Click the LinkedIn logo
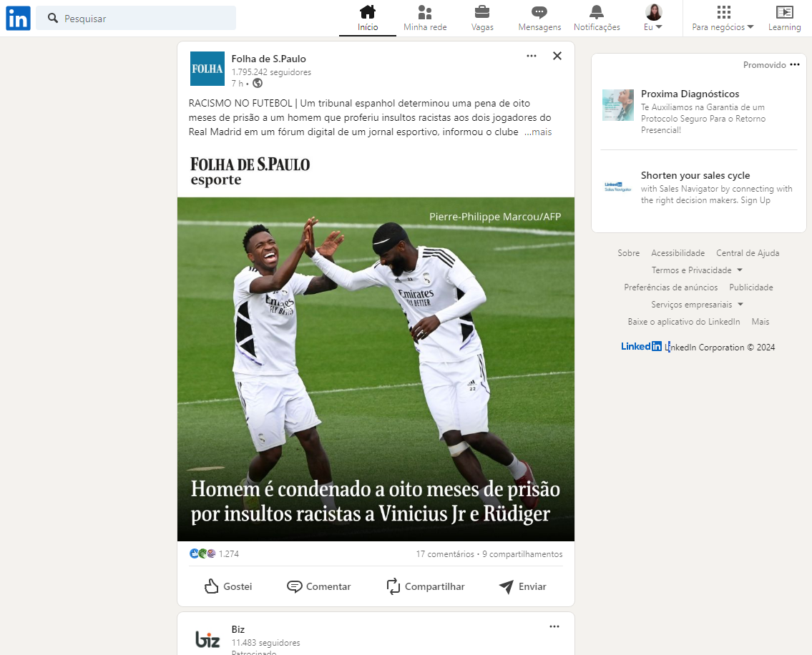Image resolution: width=812 pixels, height=655 pixels. click(x=18, y=18)
